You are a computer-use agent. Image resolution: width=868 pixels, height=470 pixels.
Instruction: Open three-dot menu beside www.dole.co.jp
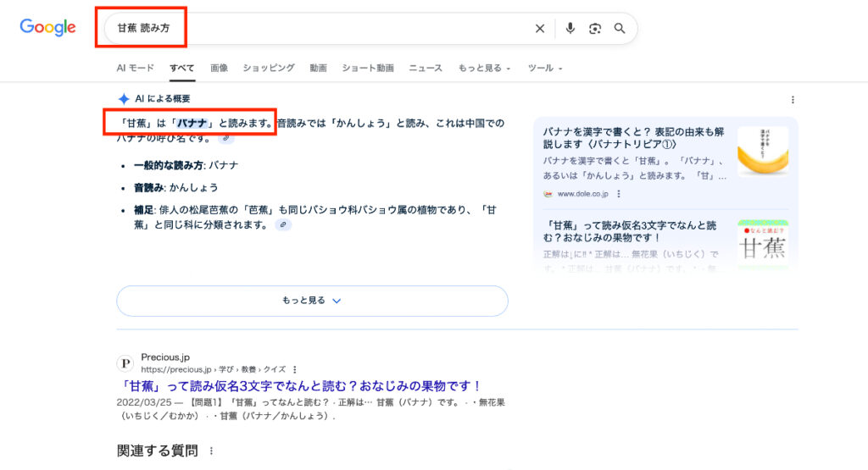[619, 194]
